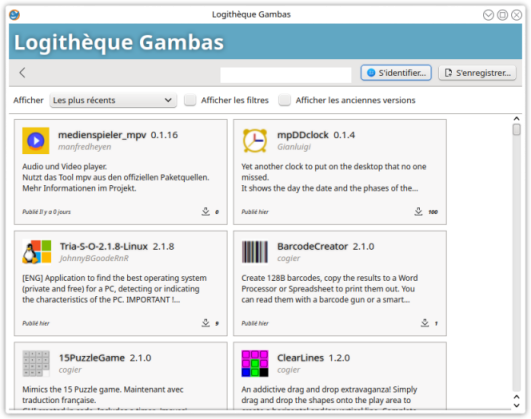
Task: Close the Logithèque Gambas window
Action: [516, 15]
